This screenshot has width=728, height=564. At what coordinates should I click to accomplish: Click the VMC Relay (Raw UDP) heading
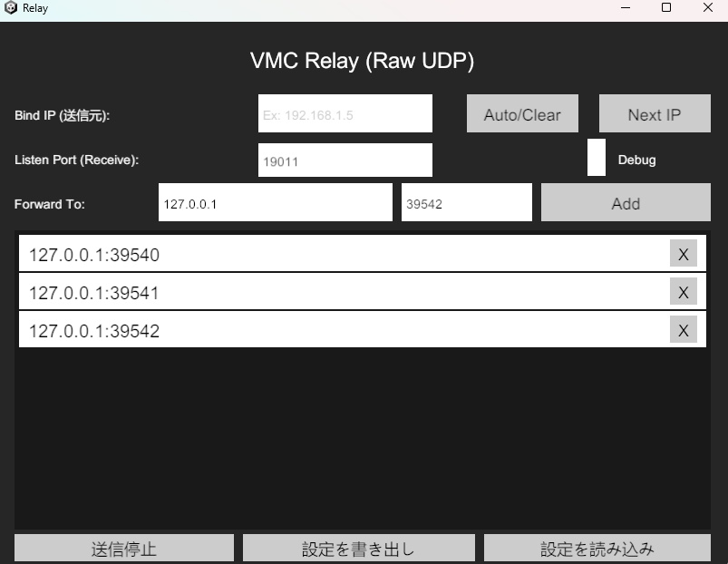(362, 61)
